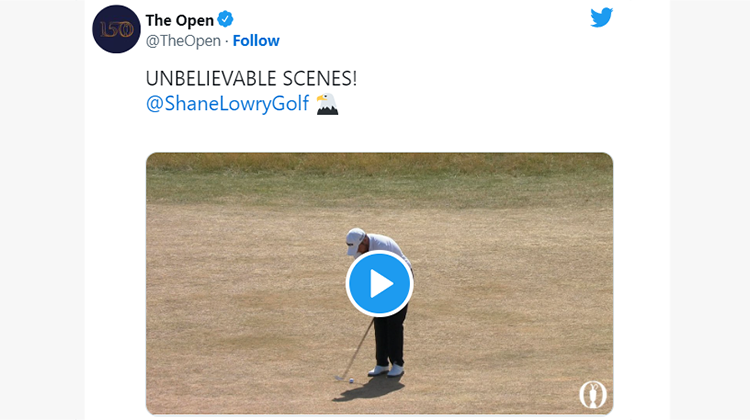Open the @TheOpen handle link
The height and width of the screenshot is (420, 750).
[x=183, y=41]
